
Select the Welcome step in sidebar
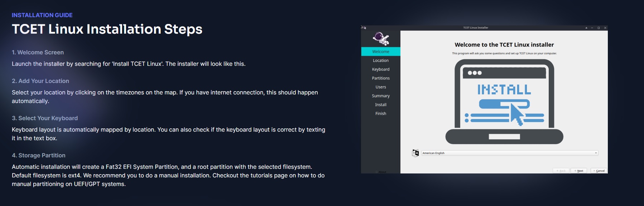coord(380,51)
